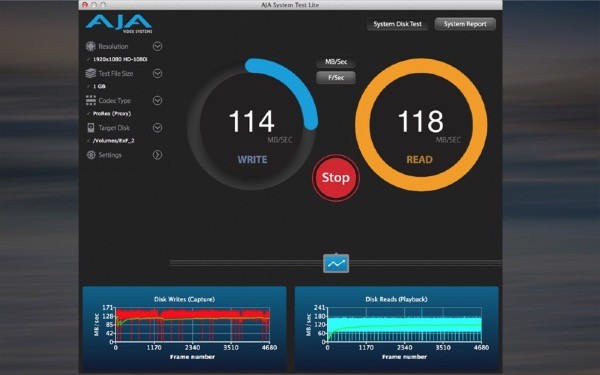Open the Target Disk dropdown chevron

(157, 127)
